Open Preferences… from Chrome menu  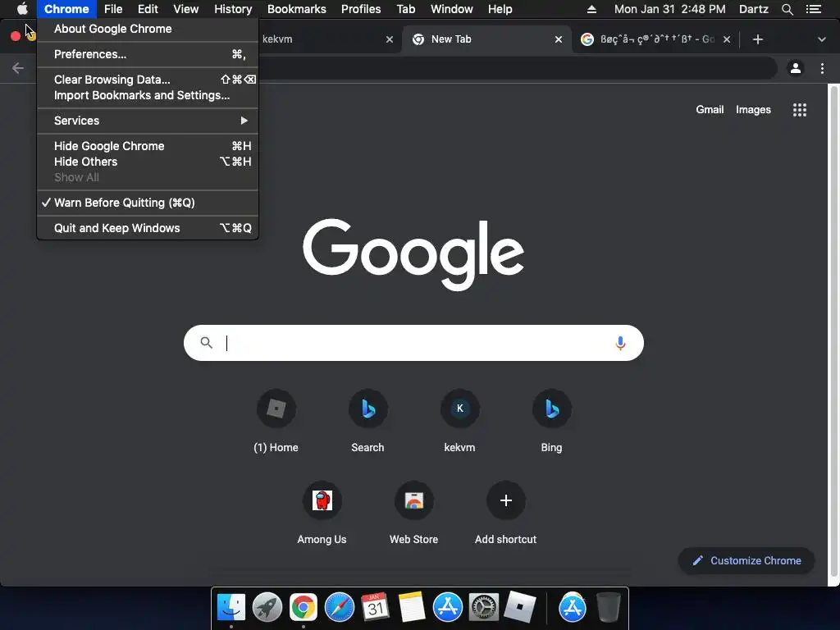148,54
